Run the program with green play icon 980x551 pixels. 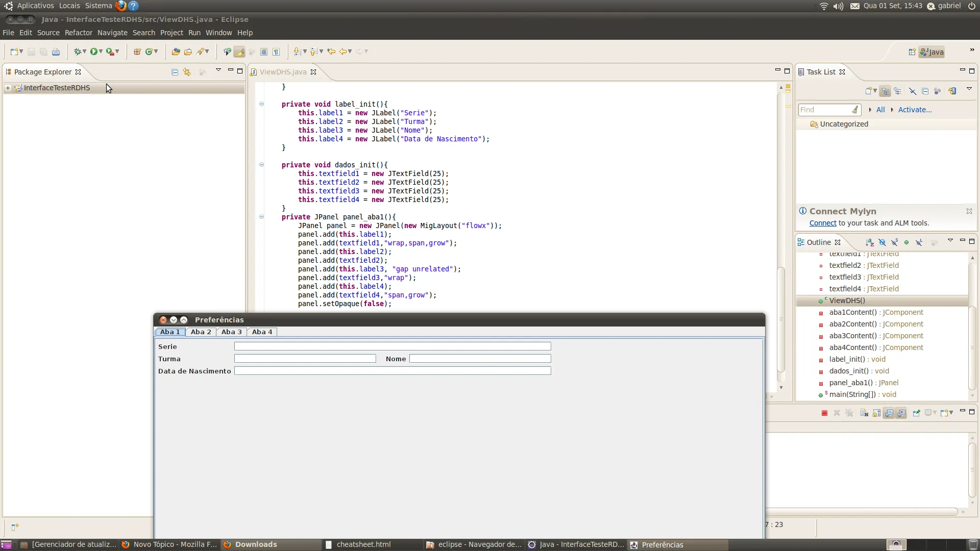click(94, 52)
